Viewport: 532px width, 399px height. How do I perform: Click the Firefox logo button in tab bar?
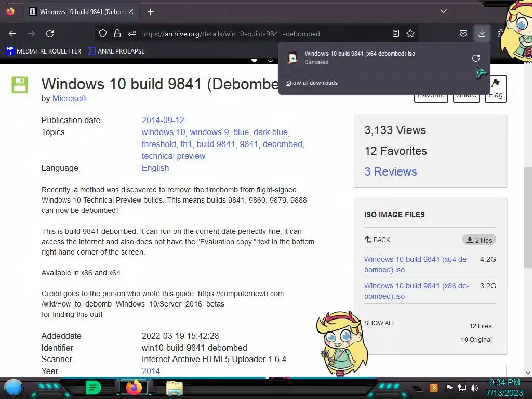(10, 11)
